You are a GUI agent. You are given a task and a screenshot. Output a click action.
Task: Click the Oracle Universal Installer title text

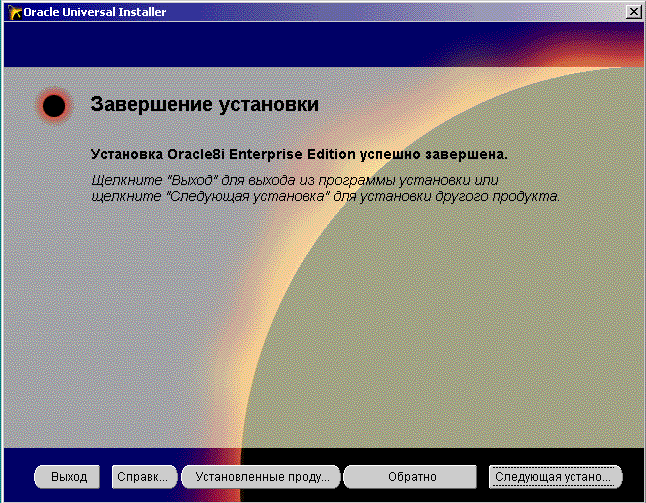click(95, 12)
